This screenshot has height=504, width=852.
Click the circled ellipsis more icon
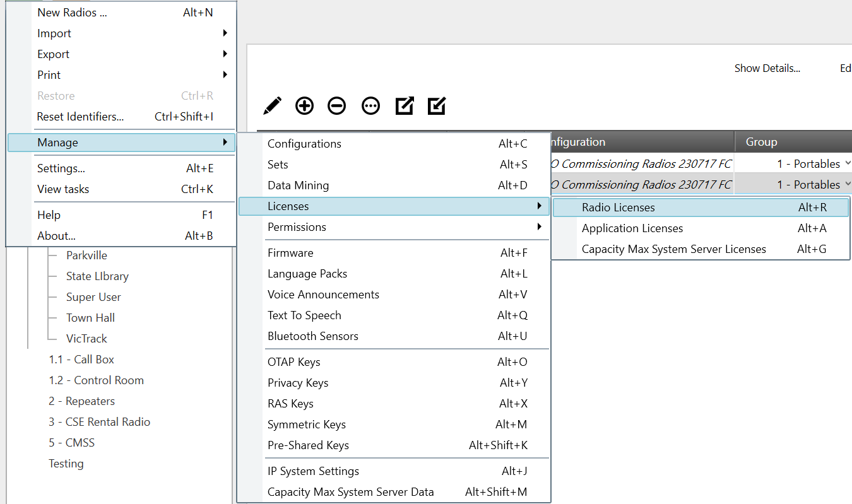(370, 106)
